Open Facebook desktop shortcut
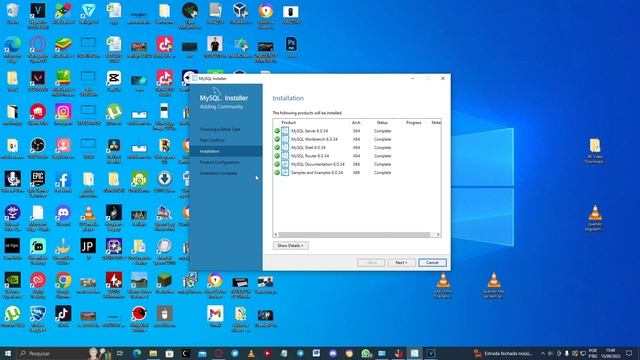640x360 pixels. coord(63,182)
